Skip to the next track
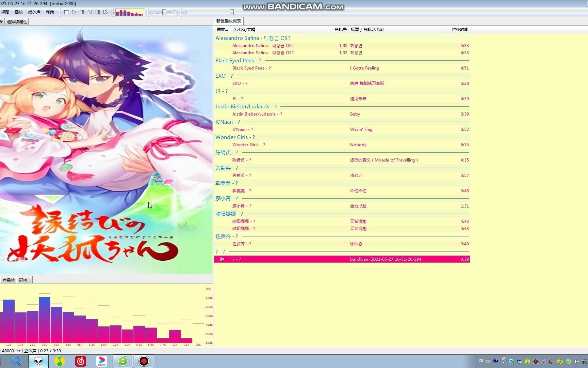 click(x=98, y=12)
